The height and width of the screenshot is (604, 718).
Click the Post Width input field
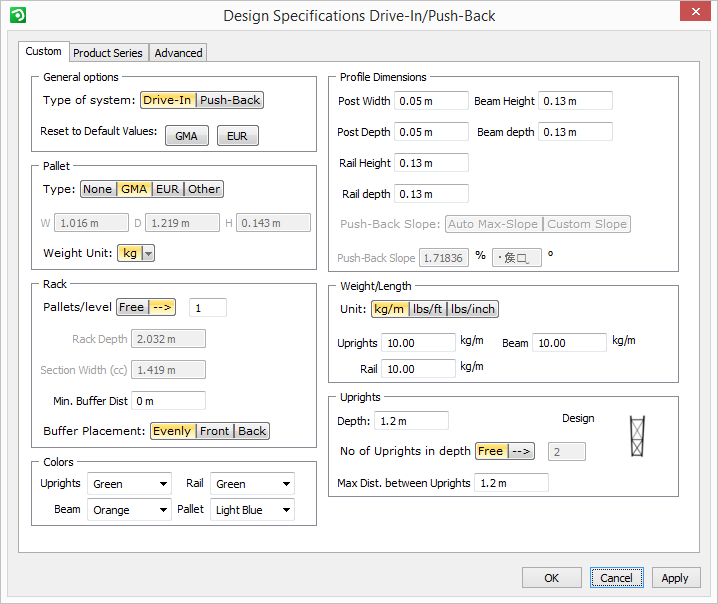(x=431, y=101)
